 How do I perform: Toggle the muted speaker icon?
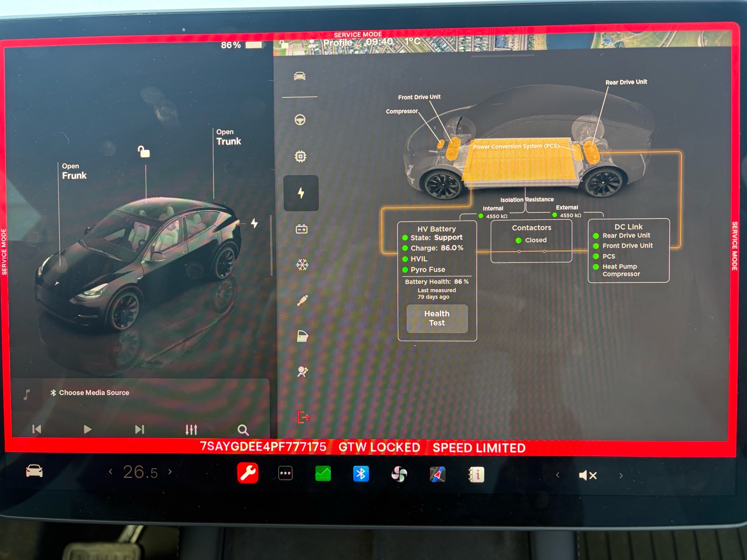click(588, 475)
